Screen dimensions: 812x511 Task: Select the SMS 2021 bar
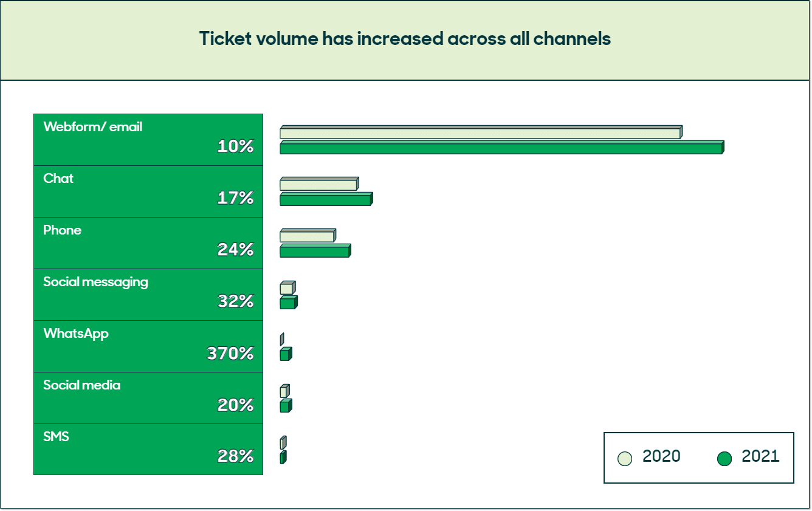tap(283, 458)
